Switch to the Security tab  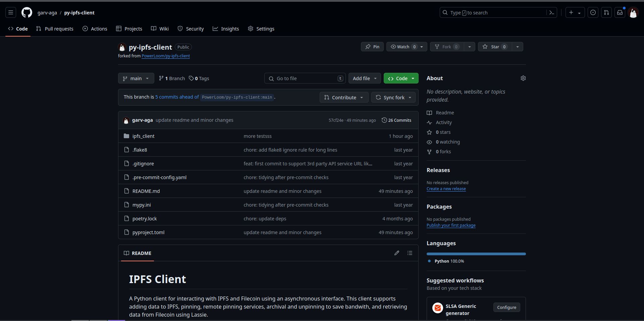coord(191,29)
